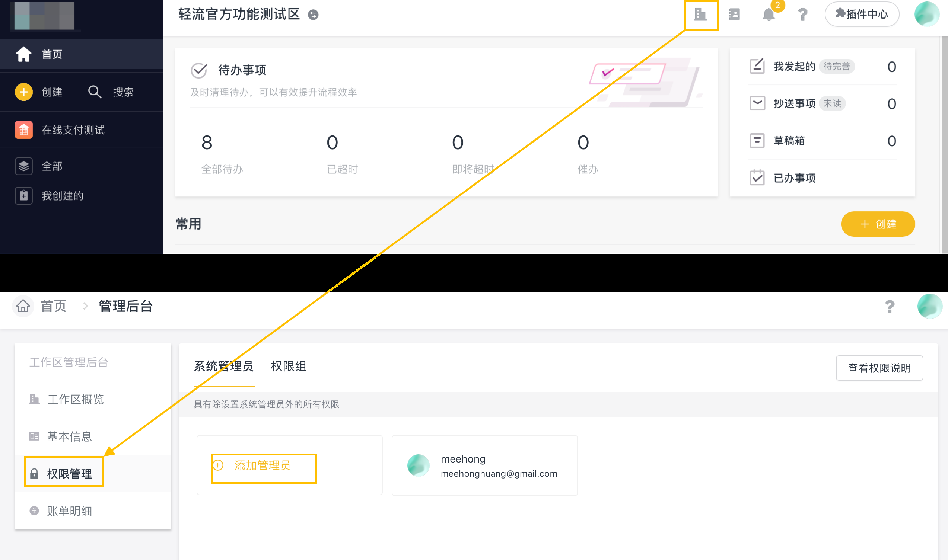The height and width of the screenshot is (560, 948).
Task: Open the user avatar in top header
Action: 927,15
